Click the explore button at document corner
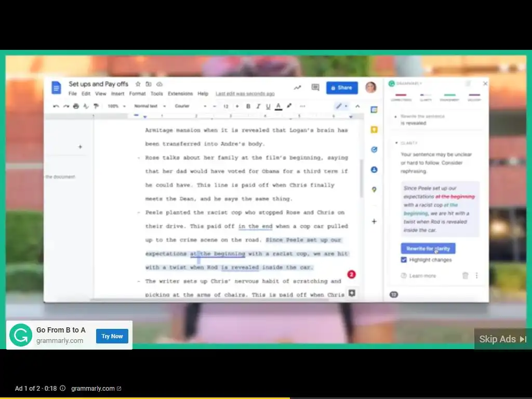Image resolution: width=532 pixels, height=399 pixels. point(352,293)
